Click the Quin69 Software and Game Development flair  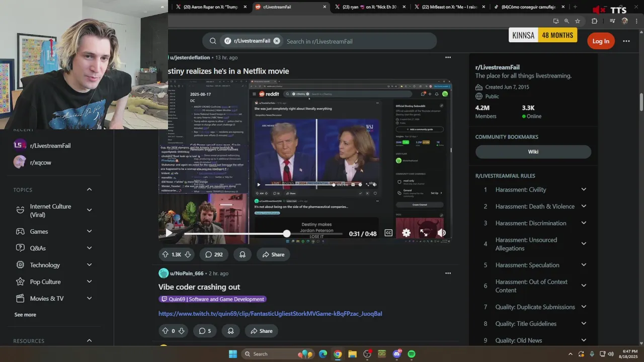point(212,299)
